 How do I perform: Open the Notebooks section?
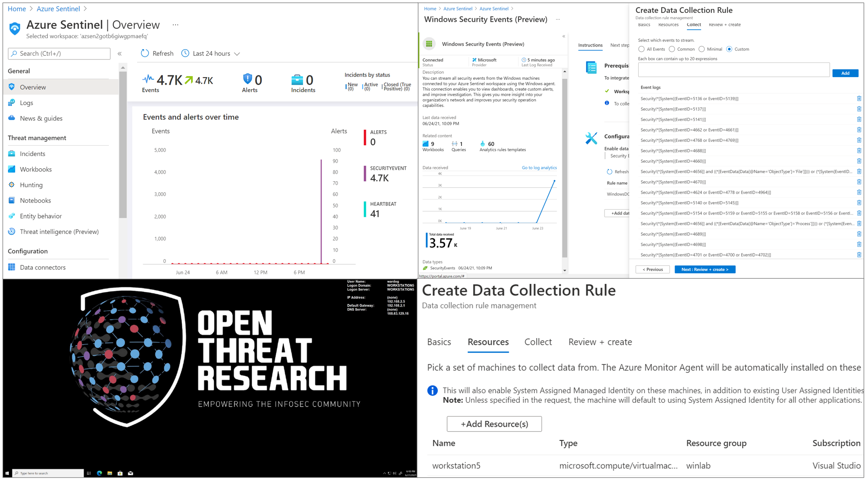(x=35, y=200)
